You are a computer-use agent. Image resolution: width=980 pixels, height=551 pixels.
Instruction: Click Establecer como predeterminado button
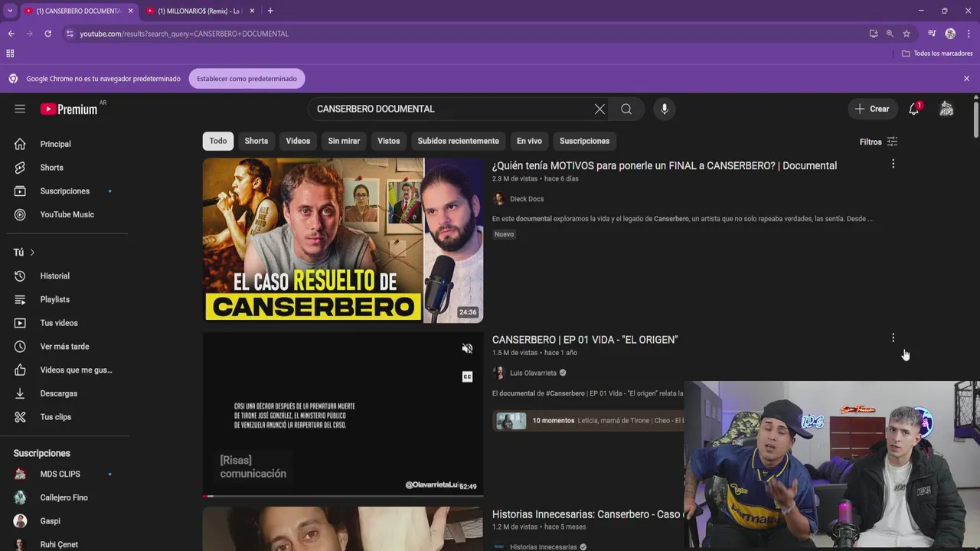(247, 79)
